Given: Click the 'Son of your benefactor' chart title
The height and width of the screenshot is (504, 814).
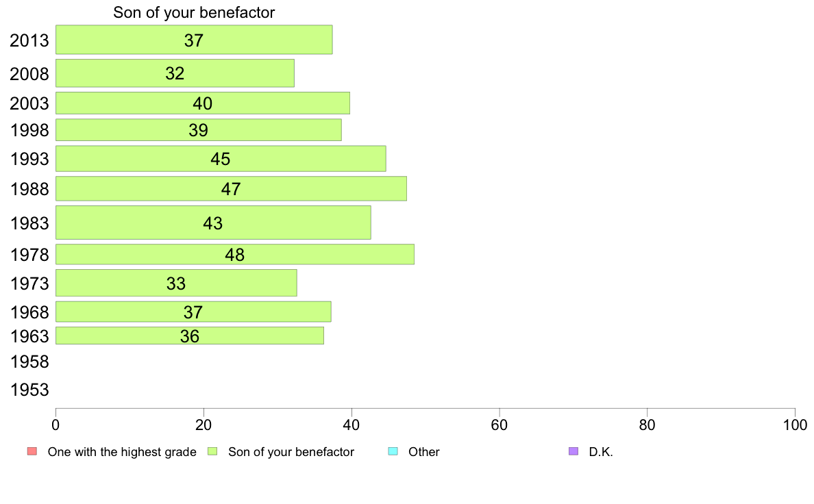Looking at the screenshot, I should coord(194,12).
